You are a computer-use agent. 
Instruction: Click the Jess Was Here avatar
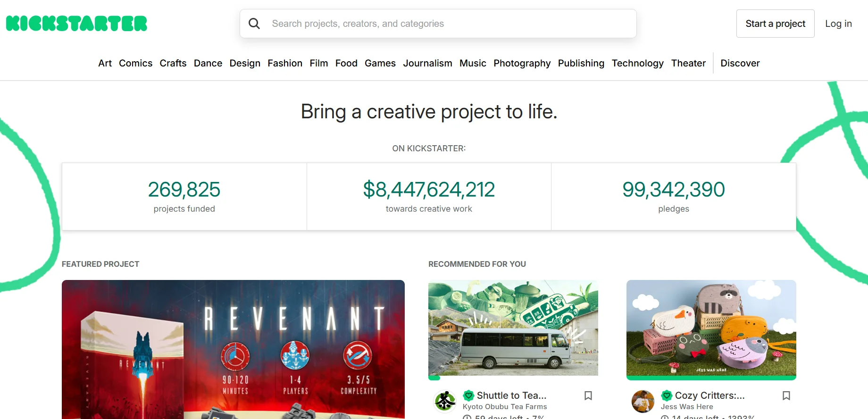(643, 401)
